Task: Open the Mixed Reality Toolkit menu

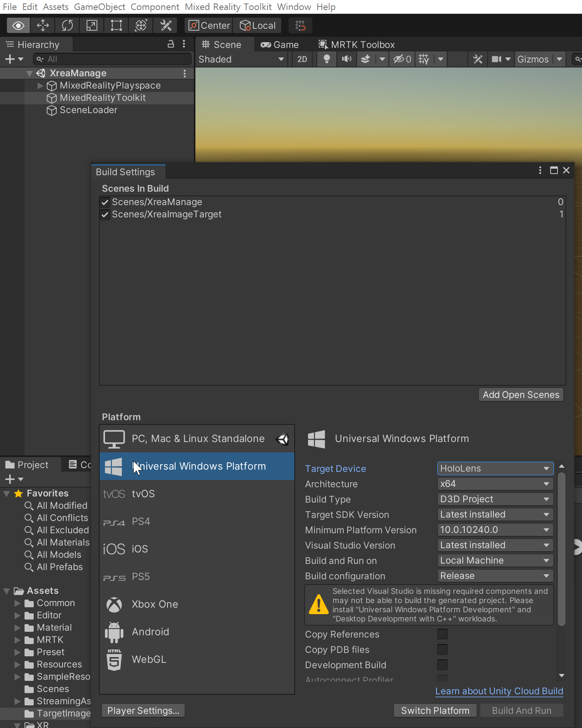Action: click(x=228, y=7)
